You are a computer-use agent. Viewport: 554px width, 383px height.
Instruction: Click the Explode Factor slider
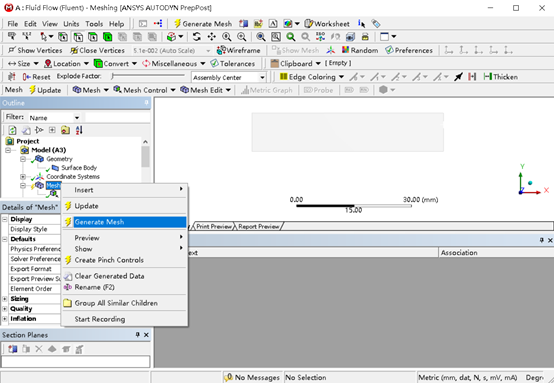(x=148, y=76)
